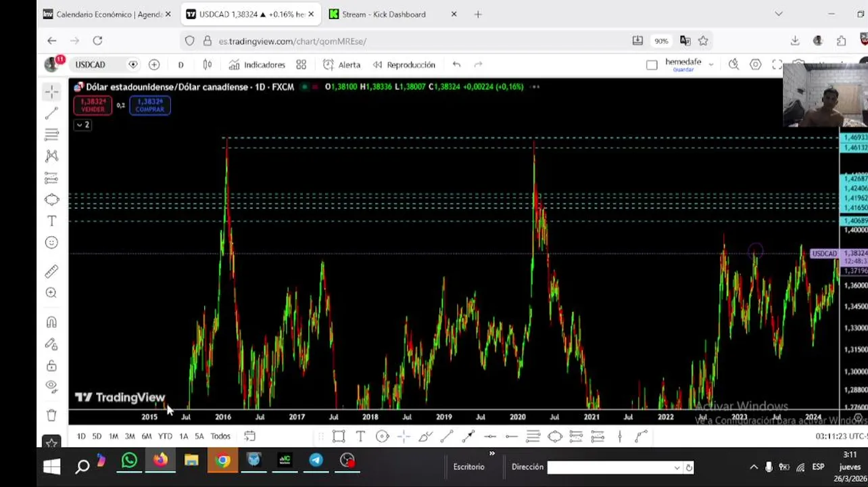Select the crosshair cursor tool
This screenshot has width=868, height=487.
coord(51,92)
